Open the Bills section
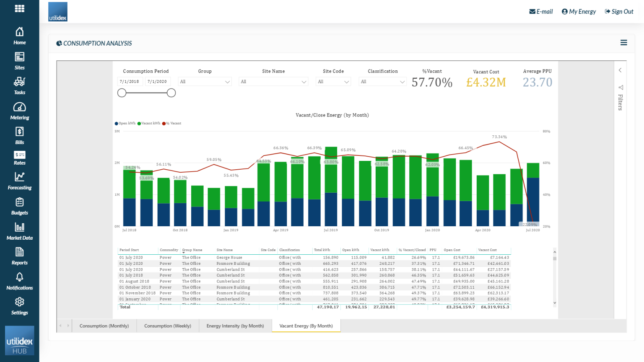Viewport: 644px width, 362px height. (19, 135)
